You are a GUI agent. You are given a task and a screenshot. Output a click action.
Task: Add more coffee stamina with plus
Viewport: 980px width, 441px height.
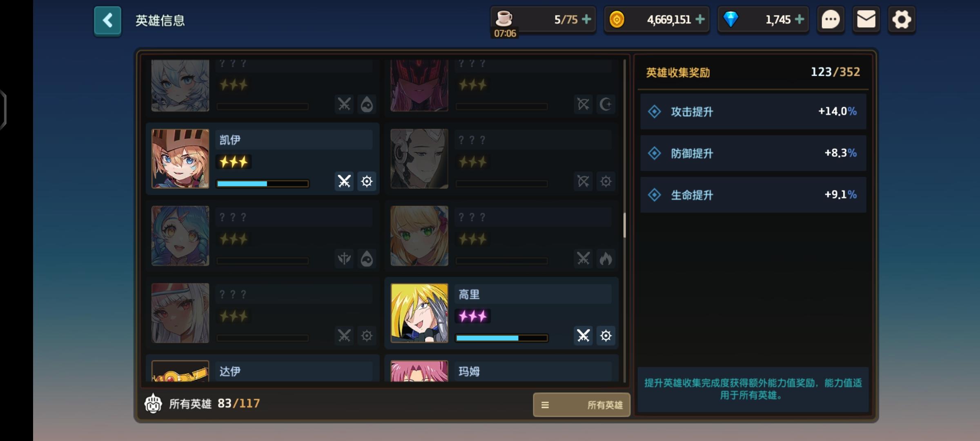(586, 19)
